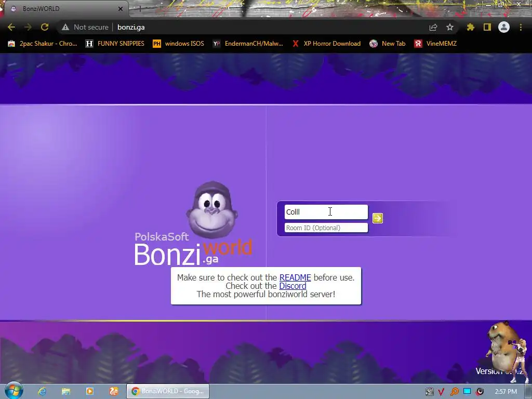
Task: Click the blue monitor tray icon
Action: coord(467,392)
